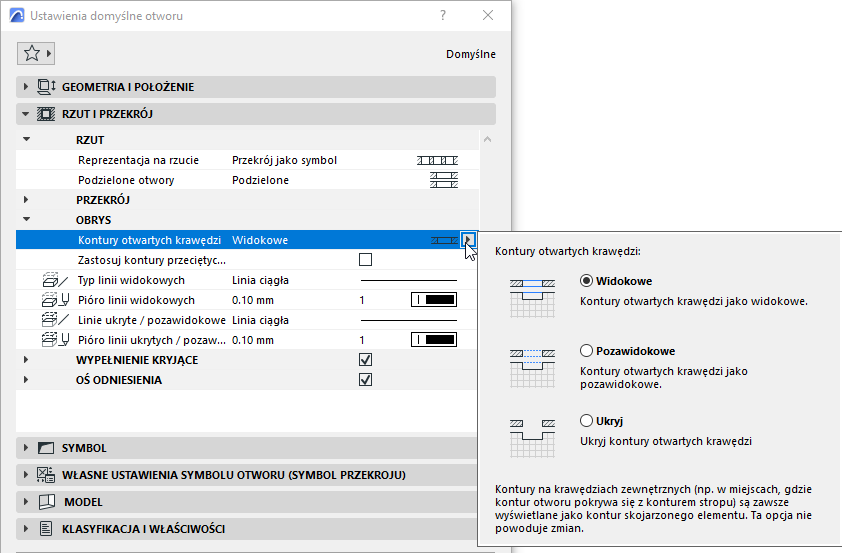Enable Zastosuj kontury przeciętych checkbox

click(365, 260)
